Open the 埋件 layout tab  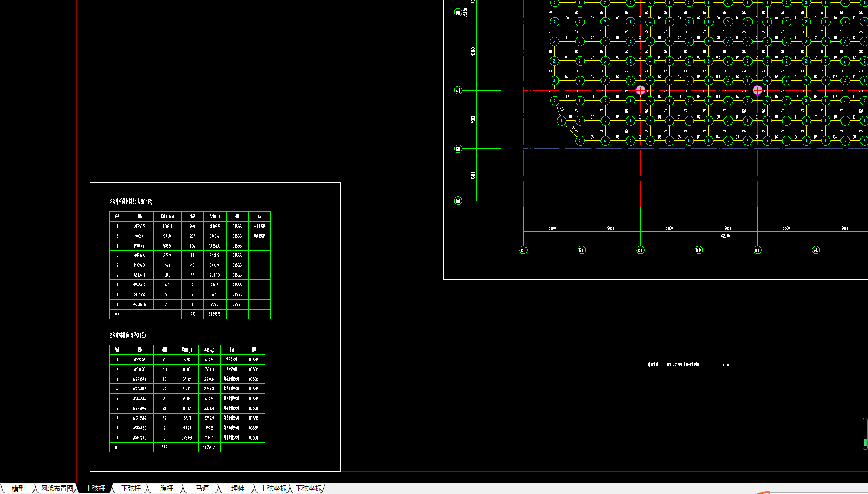coord(238,489)
